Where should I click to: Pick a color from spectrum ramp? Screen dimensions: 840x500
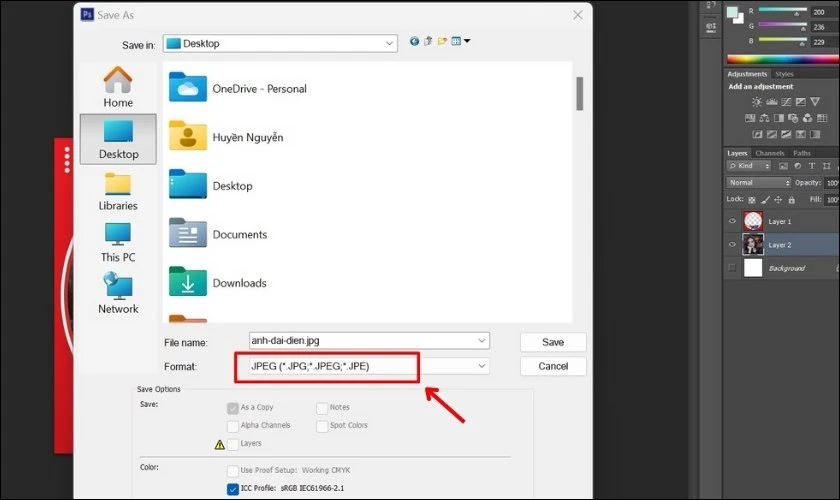[x=783, y=59]
